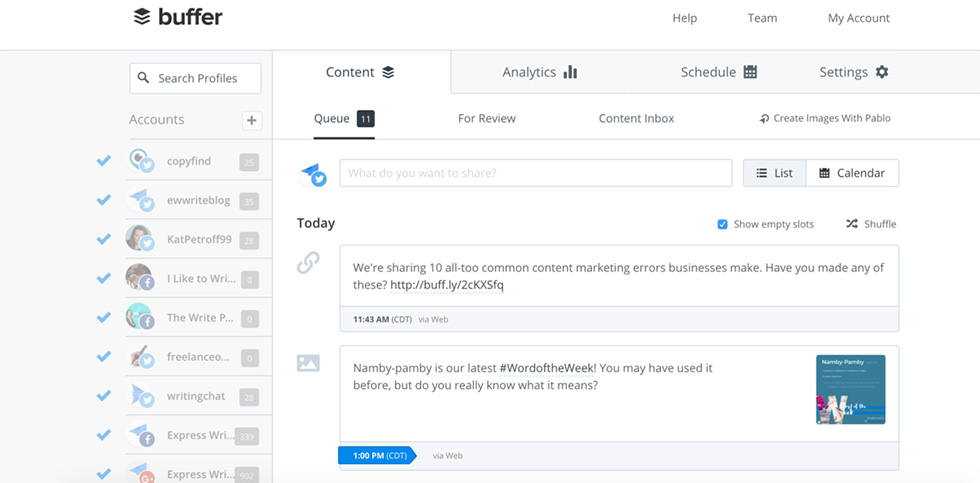The width and height of the screenshot is (980, 483).
Task: Select the Express Wri... Facebook avatar with count 339
Action: pyautogui.click(x=141, y=434)
